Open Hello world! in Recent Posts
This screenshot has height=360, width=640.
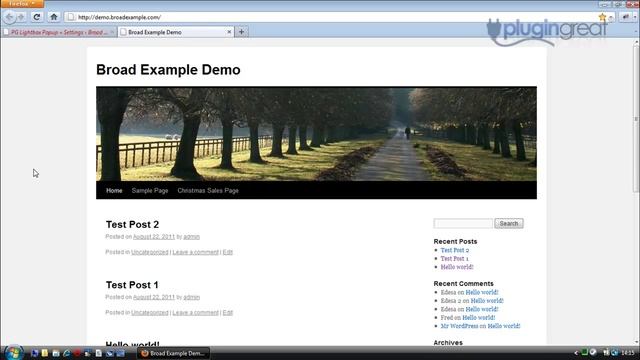coord(457,267)
